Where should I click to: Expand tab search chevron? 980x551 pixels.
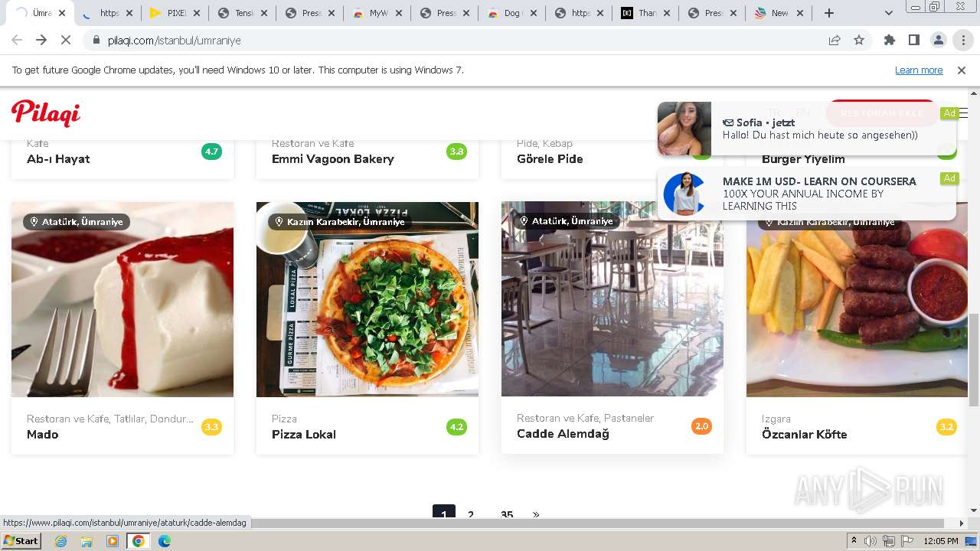click(889, 13)
